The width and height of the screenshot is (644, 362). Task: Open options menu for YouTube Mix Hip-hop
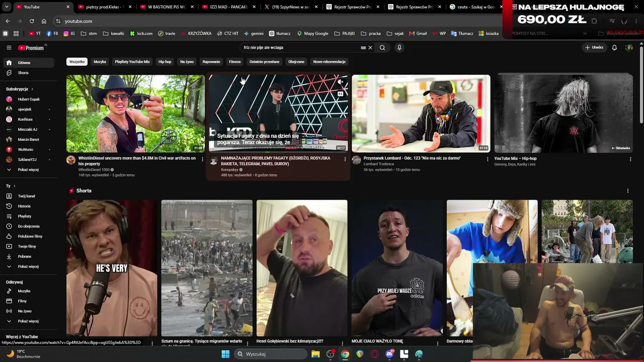click(x=630, y=159)
